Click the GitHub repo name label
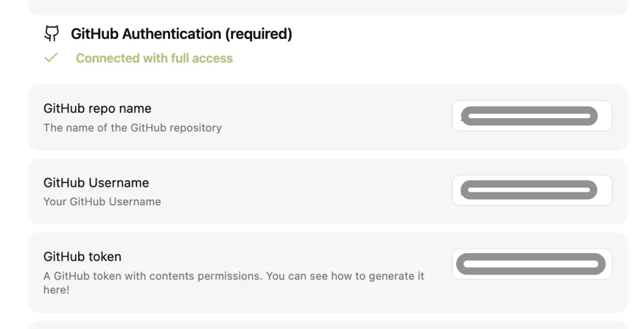Screen dimensions: 644x329 (x=97, y=109)
